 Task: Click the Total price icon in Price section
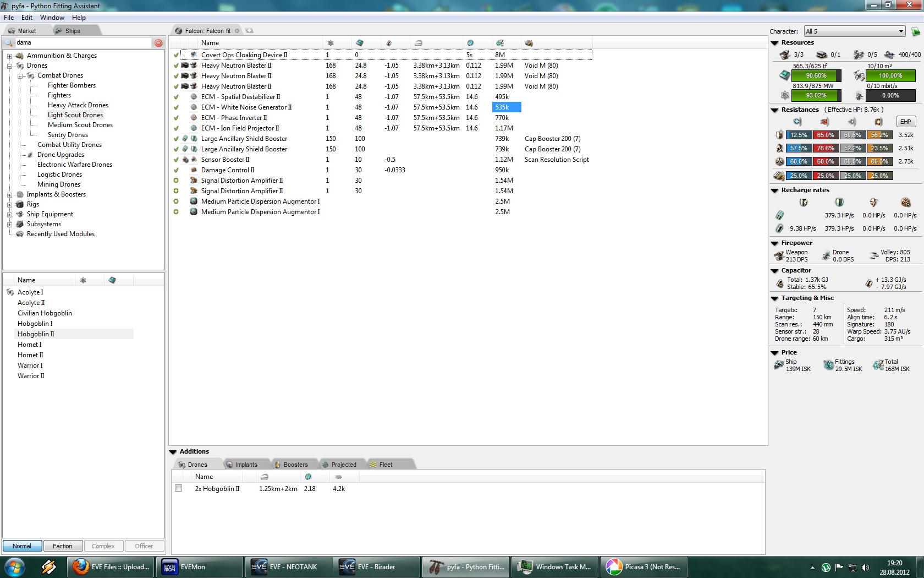pyautogui.click(x=878, y=365)
